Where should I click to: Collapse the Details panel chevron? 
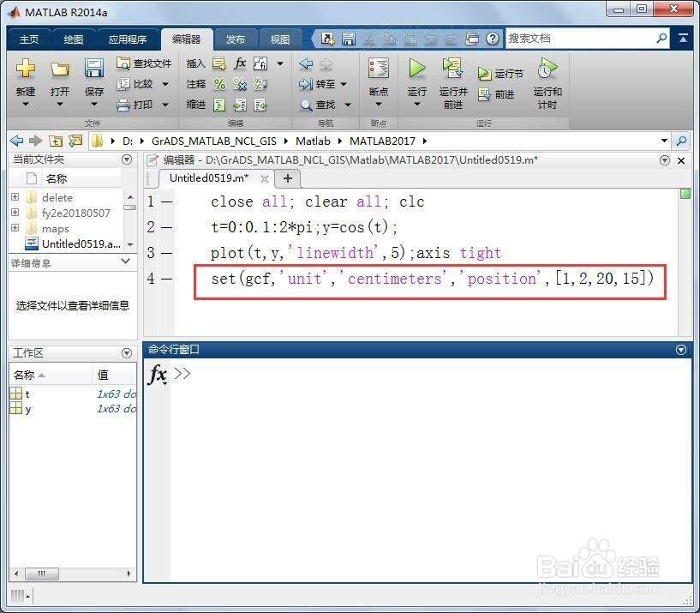click(126, 261)
